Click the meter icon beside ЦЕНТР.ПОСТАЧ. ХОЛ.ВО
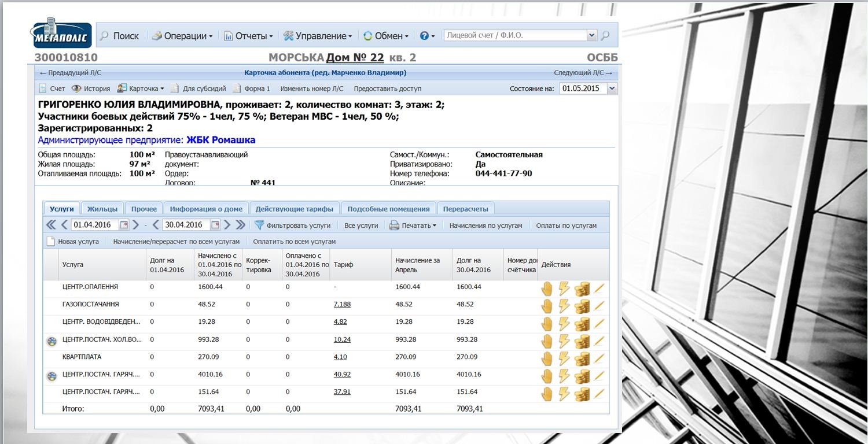This screenshot has height=444, width=868. pyautogui.click(x=52, y=342)
